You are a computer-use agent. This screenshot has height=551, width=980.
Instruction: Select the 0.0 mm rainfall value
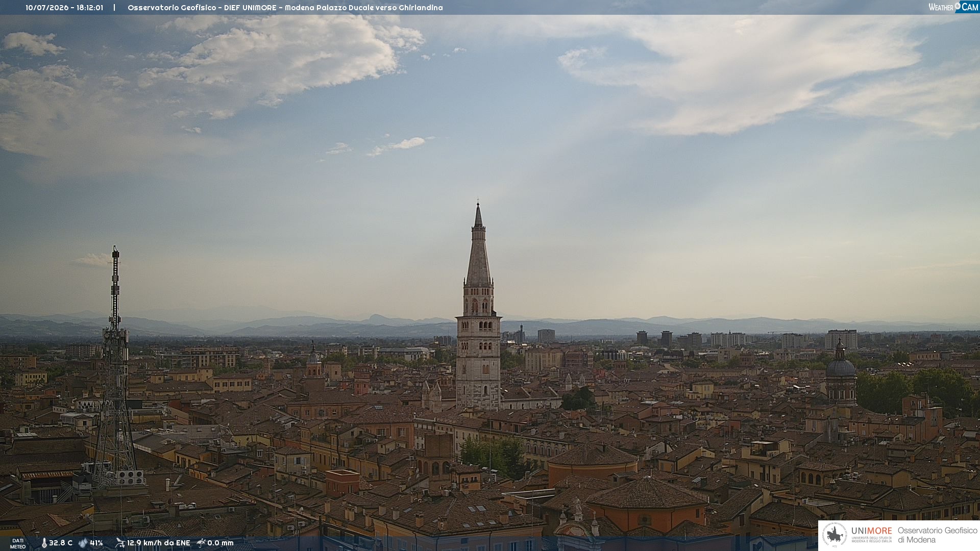220,543
